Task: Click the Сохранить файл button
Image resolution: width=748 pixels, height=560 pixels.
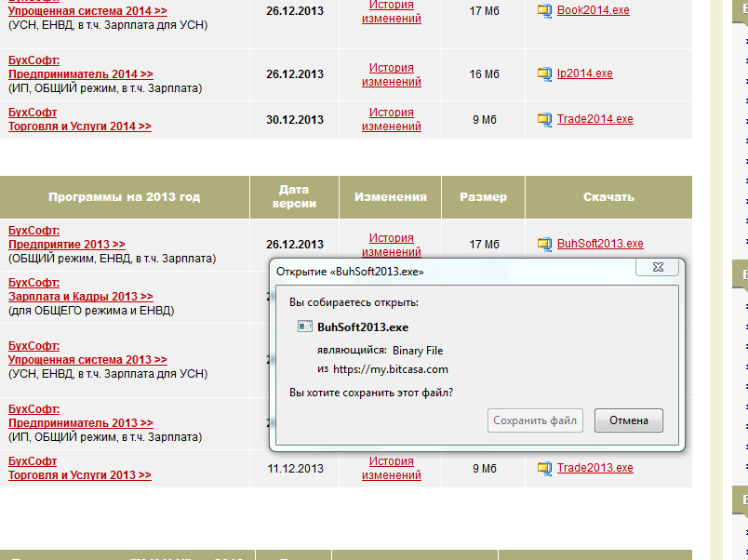Action: [535, 420]
